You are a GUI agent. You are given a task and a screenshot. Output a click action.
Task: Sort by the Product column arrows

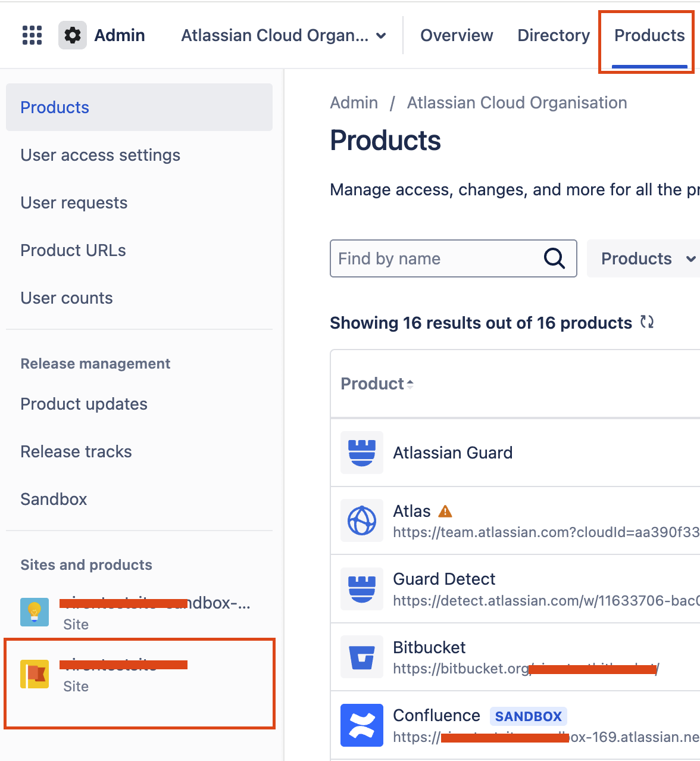pos(410,384)
